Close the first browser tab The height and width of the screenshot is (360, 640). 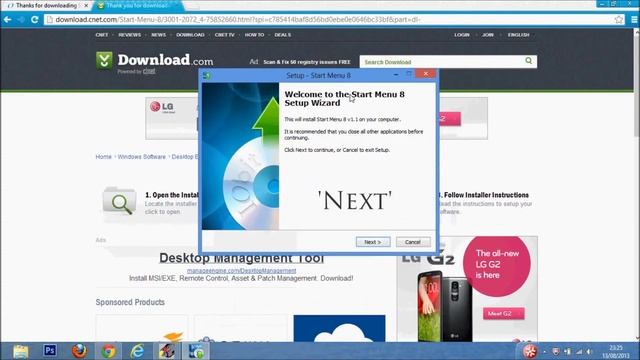86,6
